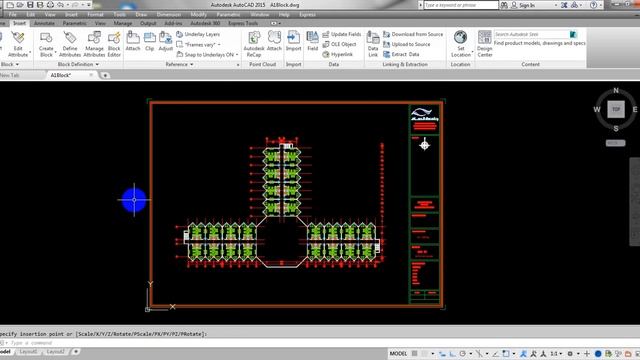The width and height of the screenshot is (640, 360).
Task: Insert a Field
Action: pos(312,41)
